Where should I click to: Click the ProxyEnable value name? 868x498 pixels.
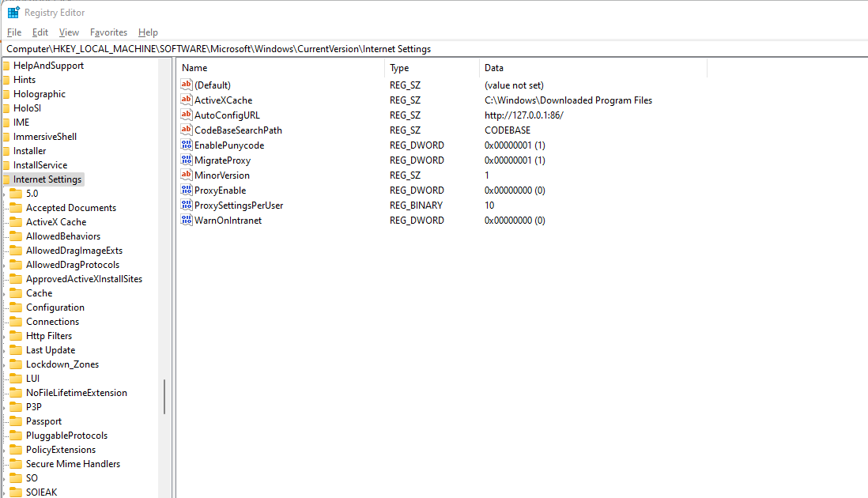pyautogui.click(x=220, y=190)
